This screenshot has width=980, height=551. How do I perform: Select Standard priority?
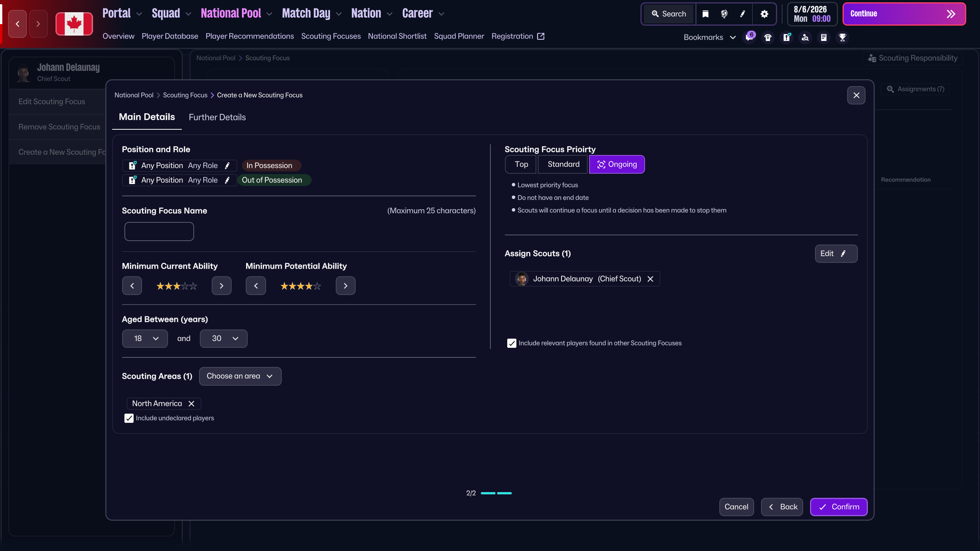pyautogui.click(x=563, y=164)
